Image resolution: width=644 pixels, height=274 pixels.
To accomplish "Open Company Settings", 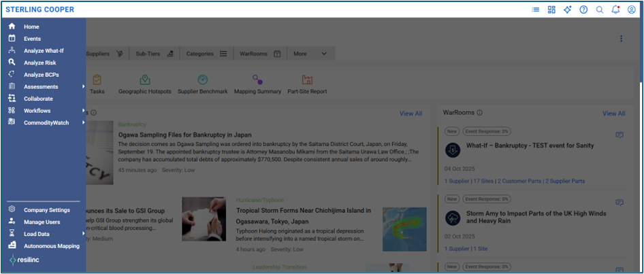I will tap(47, 210).
